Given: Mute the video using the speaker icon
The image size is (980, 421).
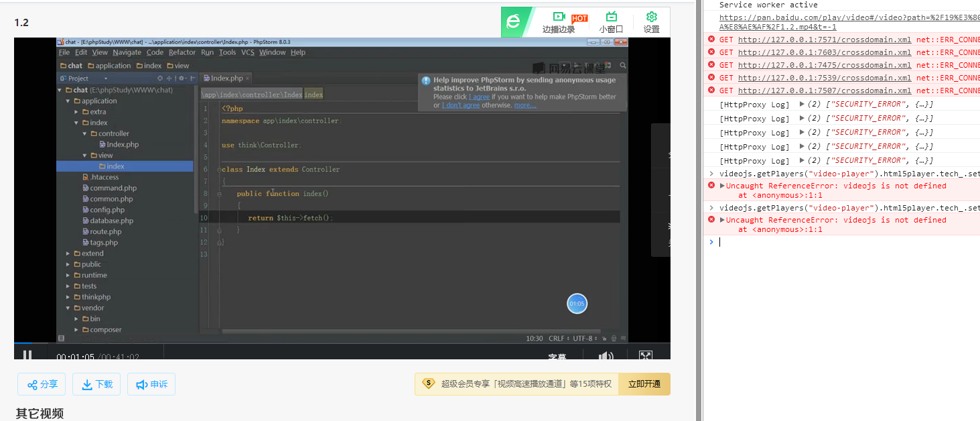Looking at the screenshot, I should click(x=606, y=357).
